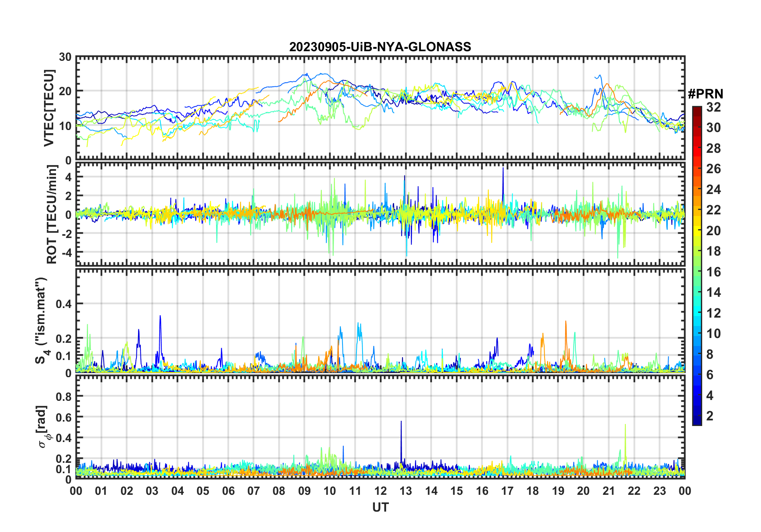761x532 pixels.
Task: Select the 03 hour label on the UT axis
Action: pos(152,491)
